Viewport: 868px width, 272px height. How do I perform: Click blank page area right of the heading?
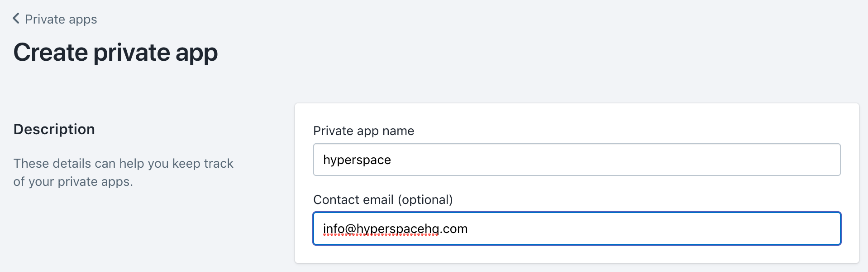pyautogui.click(x=543, y=52)
